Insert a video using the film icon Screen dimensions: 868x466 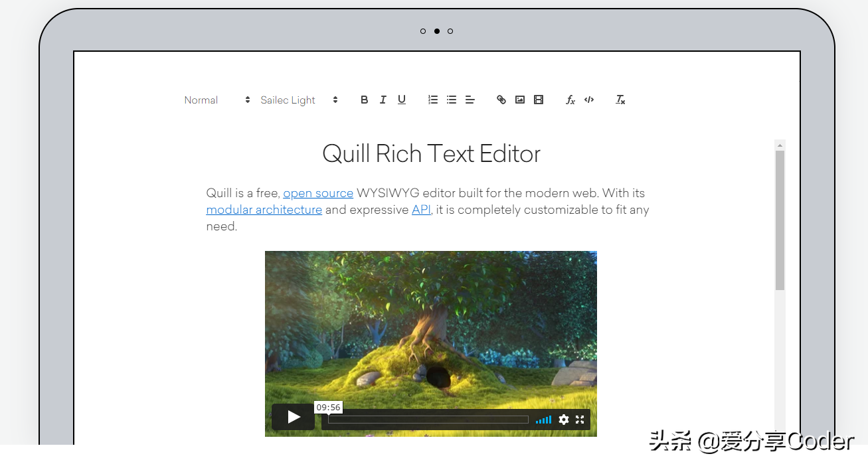tap(539, 100)
